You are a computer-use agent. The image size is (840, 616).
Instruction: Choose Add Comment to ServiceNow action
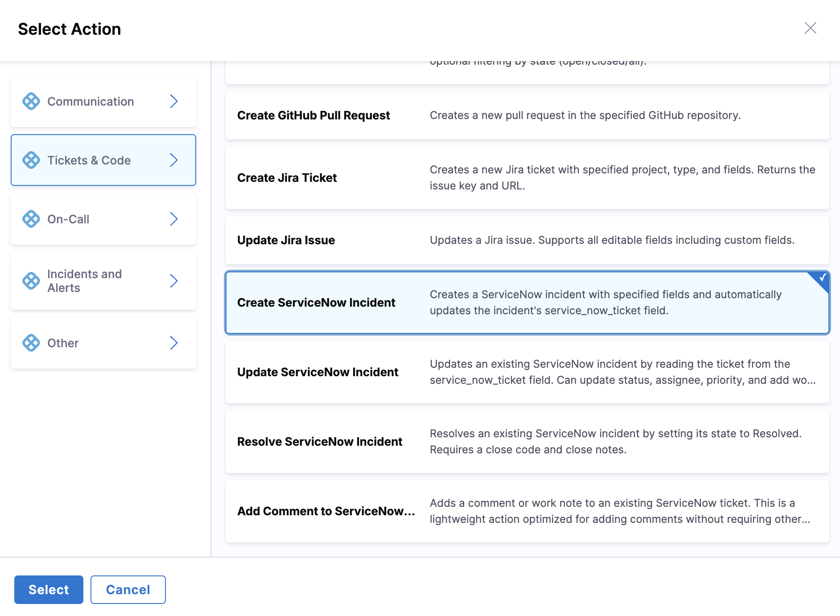coord(527,511)
